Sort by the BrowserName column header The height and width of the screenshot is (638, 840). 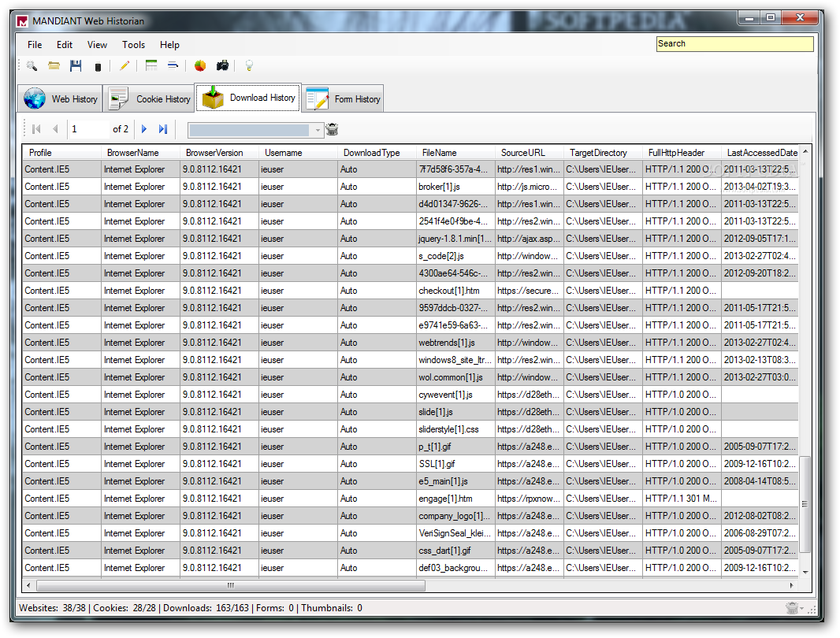click(140, 153)
